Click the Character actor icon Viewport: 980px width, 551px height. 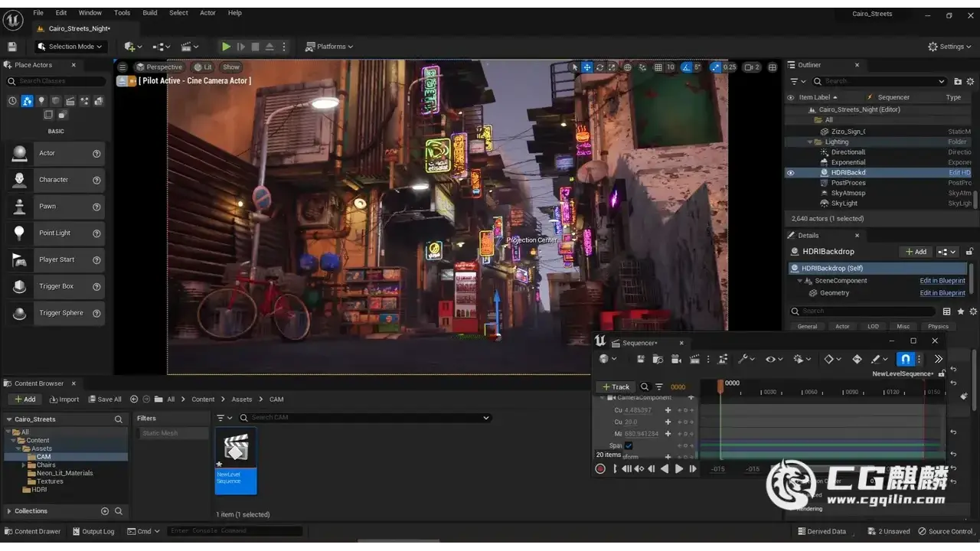(19, 180)
